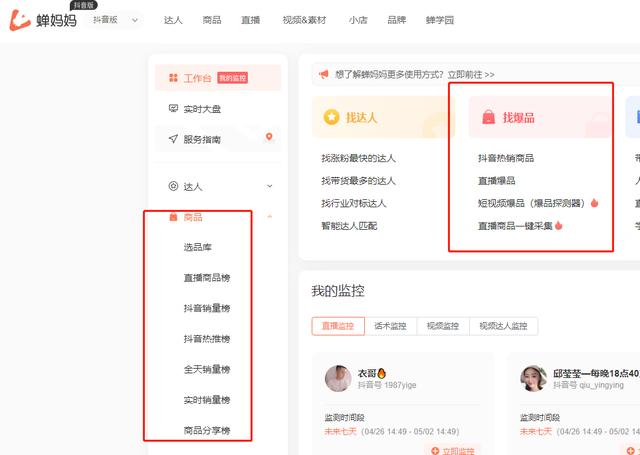Click the 商品 sidebar bag icon
This screenshot has width=640, height=455.
173,217
